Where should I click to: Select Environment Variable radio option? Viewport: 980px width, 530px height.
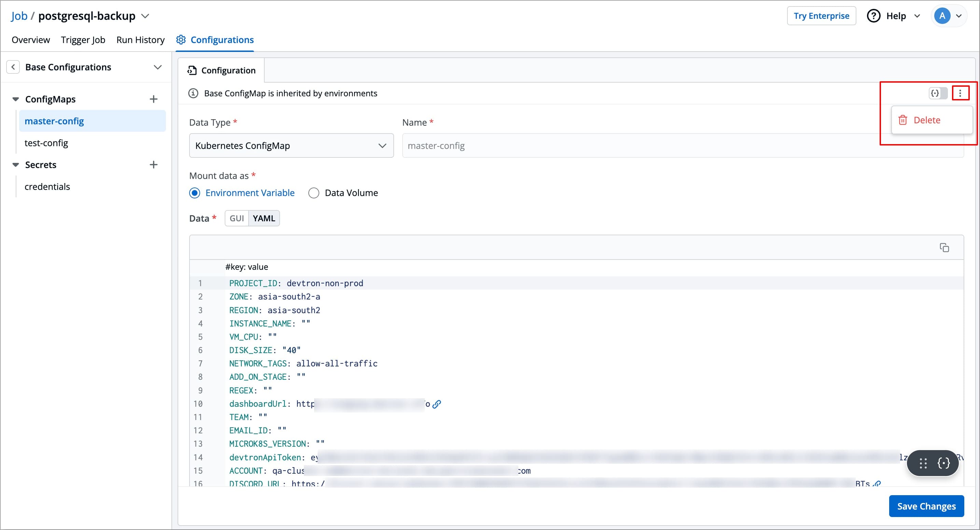click(195, 193)
